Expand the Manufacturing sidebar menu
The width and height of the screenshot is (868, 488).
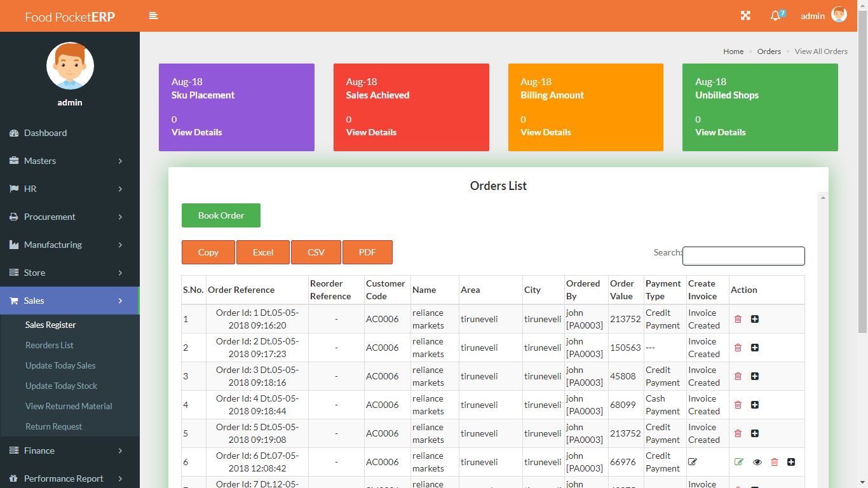pyautogui.click(x=69, y=245)
